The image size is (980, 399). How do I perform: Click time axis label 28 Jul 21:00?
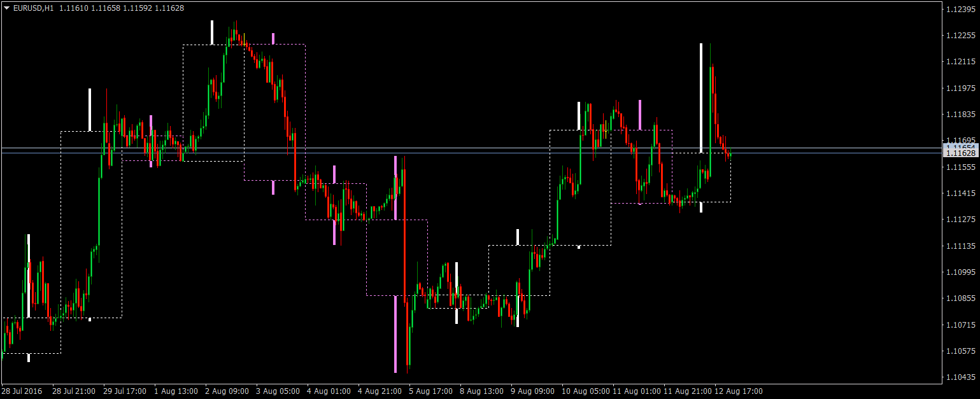pyautogui.click(x=74, y=391)
